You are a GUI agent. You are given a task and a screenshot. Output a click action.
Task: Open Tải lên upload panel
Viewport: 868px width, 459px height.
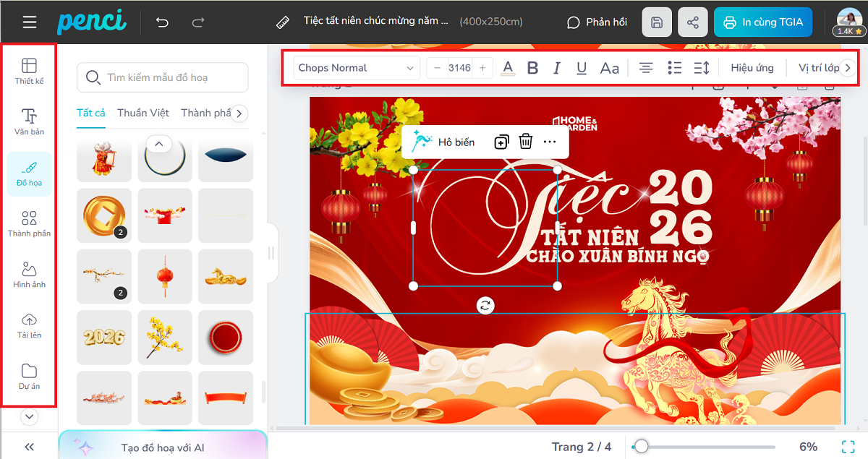(x=29, y=325)
